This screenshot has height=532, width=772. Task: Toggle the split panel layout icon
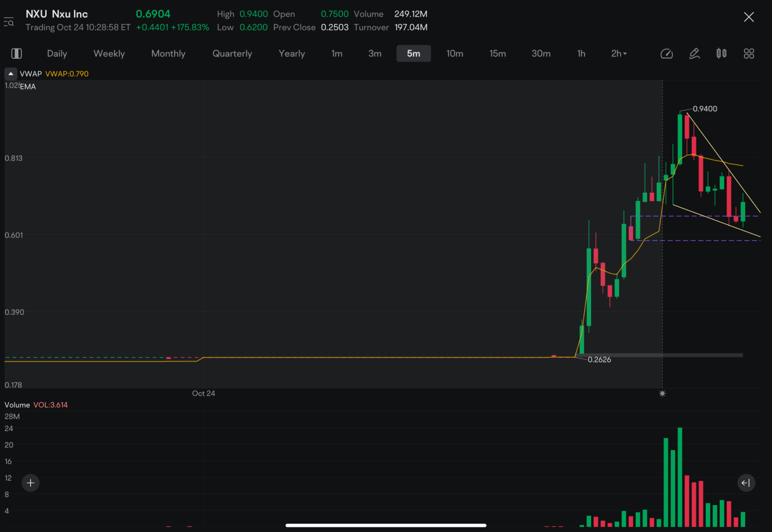(x=16, y=54)
